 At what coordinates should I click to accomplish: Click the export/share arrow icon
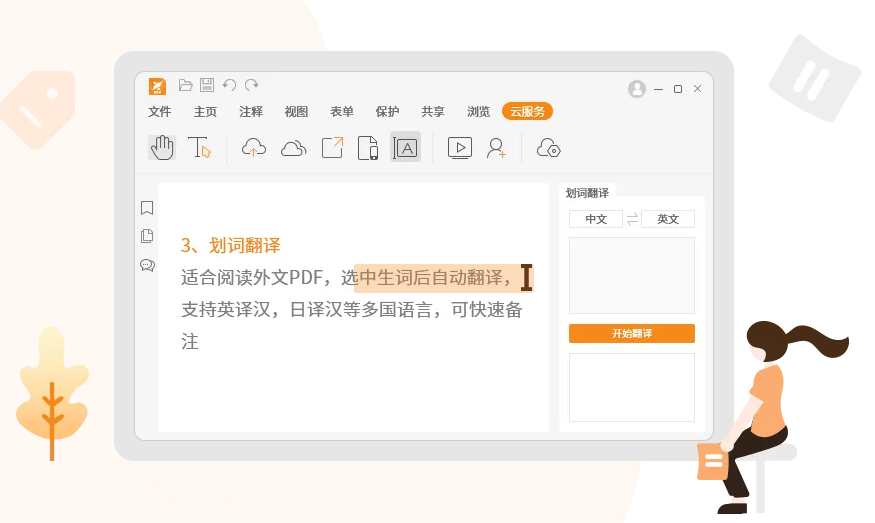[x=333, y=148]
